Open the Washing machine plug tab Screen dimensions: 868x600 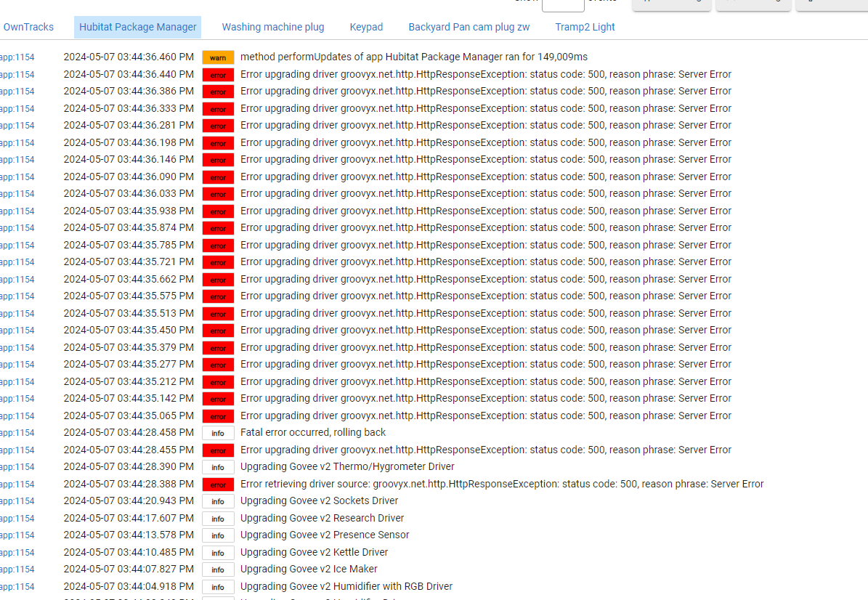click(273, 27)
